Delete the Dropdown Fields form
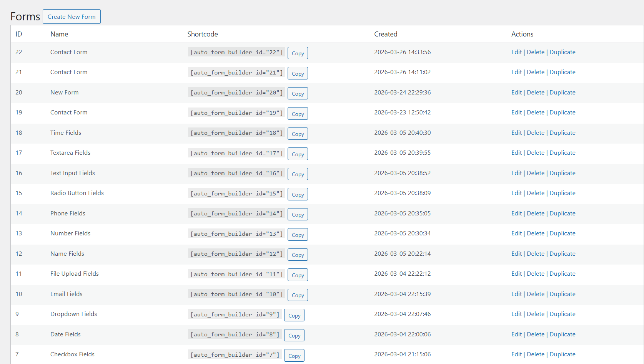Viewport: 644px width, 364px height. tap(535, 314)
